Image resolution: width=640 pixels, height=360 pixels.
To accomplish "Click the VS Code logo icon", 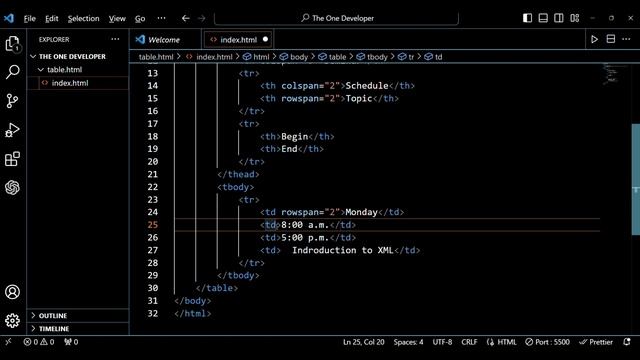I will (x=9, y=18).
